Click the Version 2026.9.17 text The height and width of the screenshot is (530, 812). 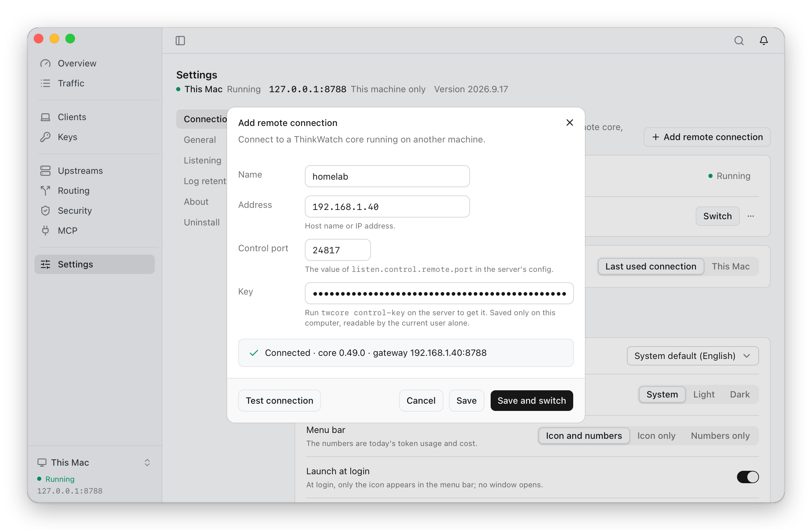click(471, 89)
